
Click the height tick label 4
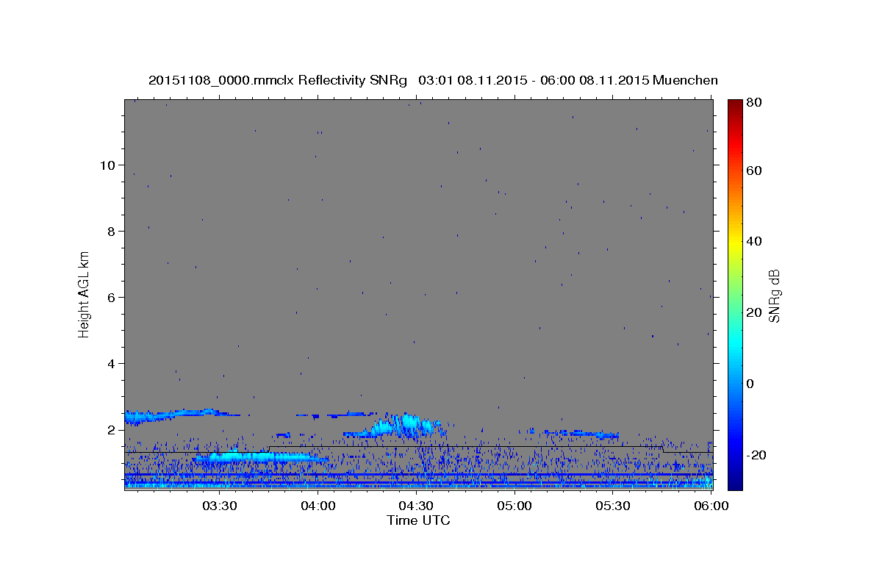click(111, 363)
